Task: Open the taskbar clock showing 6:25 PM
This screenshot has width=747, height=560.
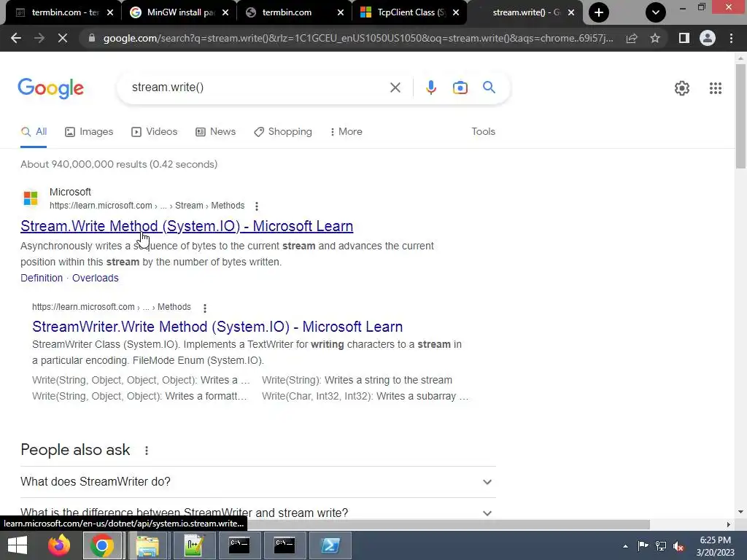Action: click(x=715, y=545)
